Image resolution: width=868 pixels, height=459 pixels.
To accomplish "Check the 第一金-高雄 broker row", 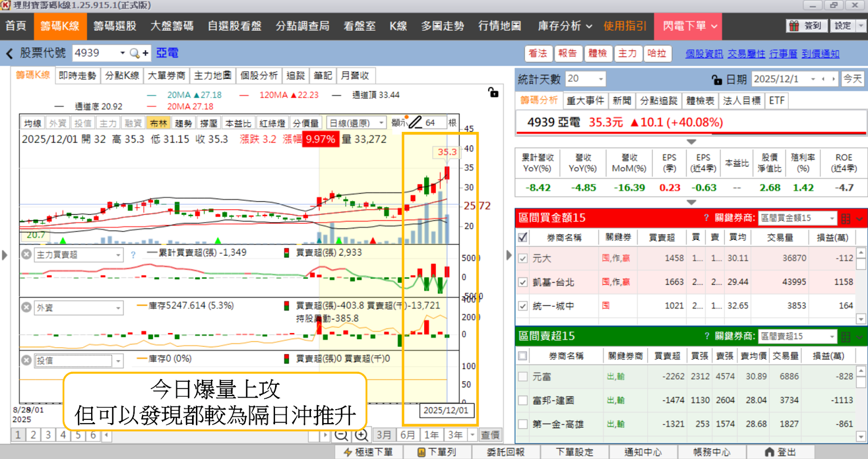I will pyautogui.click(x=523, y=424).
